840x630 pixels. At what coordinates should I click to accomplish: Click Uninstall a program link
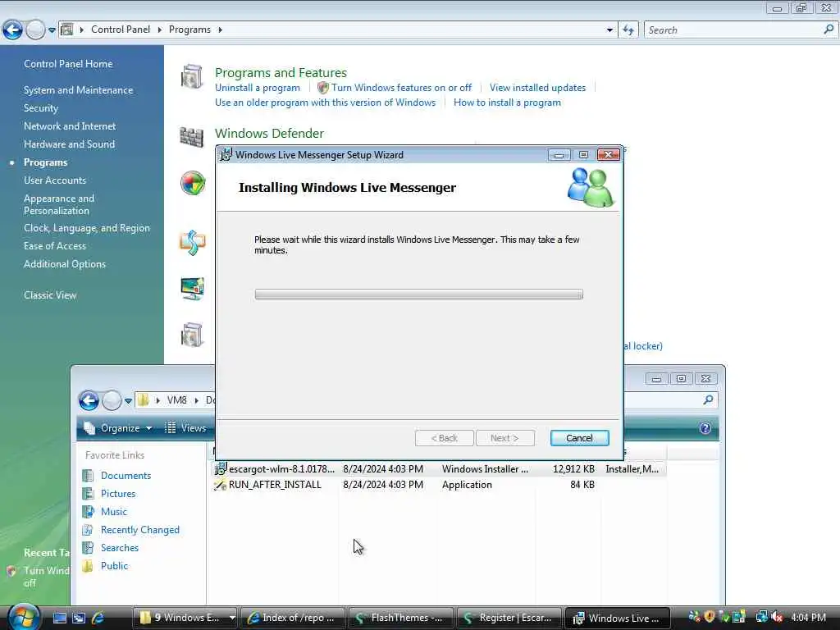(x=257, y=88)
